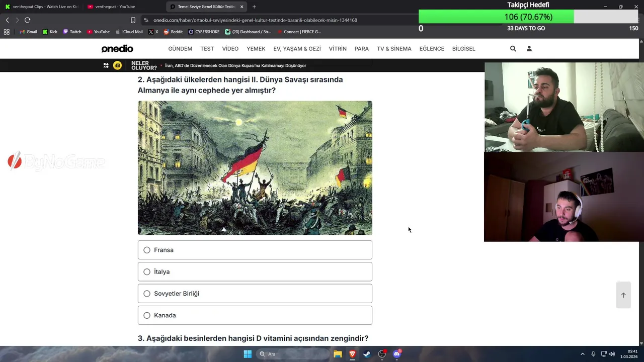
Task: Open the TEST menu item
Action: pyautogui.click(x=207, y=49)
